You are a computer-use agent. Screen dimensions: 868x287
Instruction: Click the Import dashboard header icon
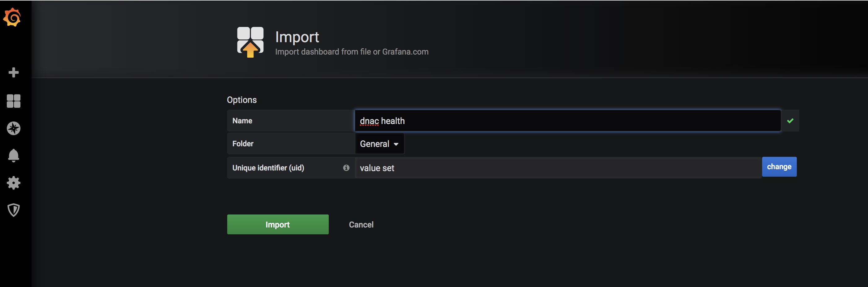coord(250,42)
